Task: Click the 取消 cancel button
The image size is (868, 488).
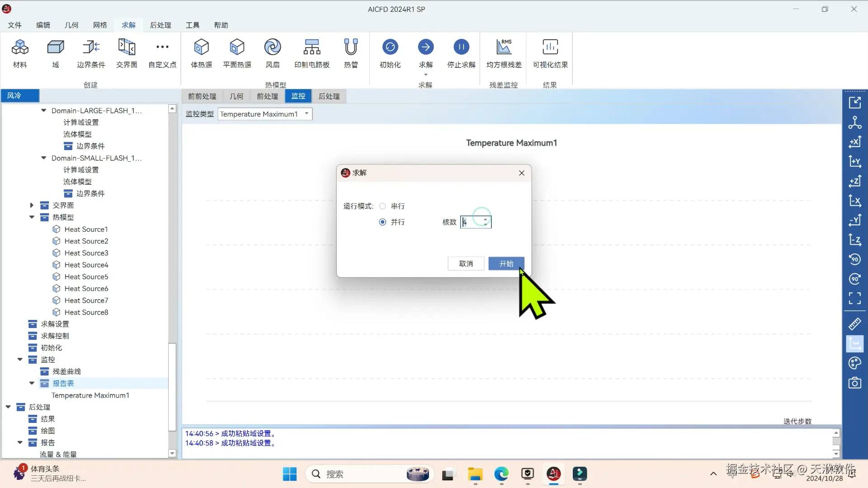Action: [466, 263]
